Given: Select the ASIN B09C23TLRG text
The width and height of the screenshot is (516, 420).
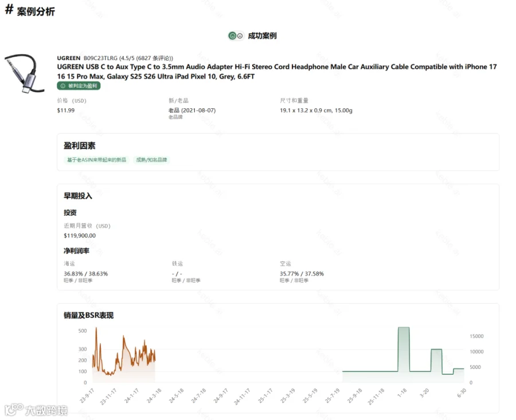Looking at the screenshot, I should (x=100, y=58).
